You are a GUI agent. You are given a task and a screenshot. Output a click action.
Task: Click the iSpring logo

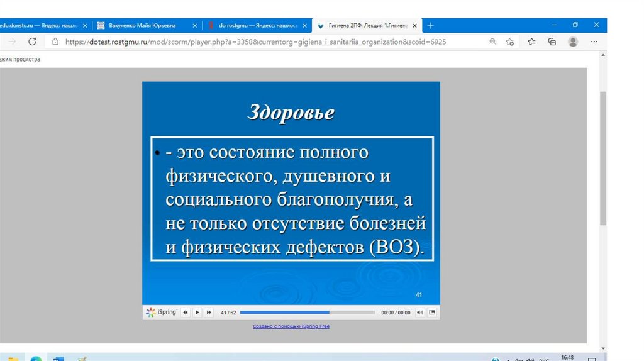[x=162, y=312]
